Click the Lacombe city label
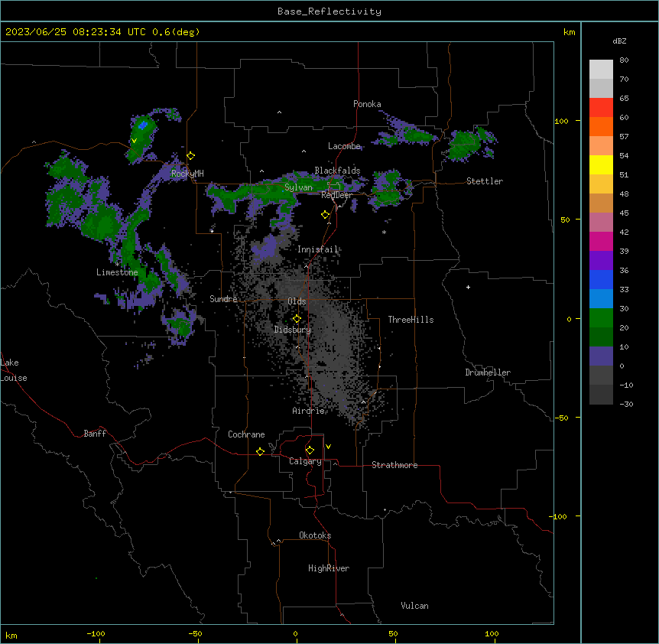This screenshot has width=659, height=644. click(344, 146)
